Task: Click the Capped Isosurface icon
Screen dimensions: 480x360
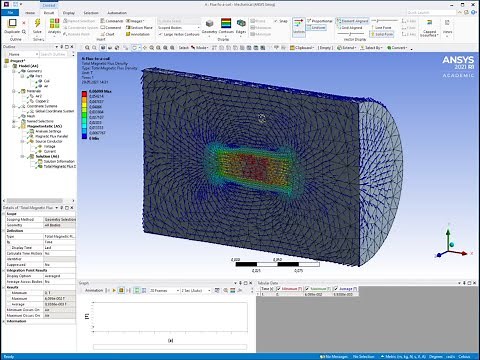Action: coord(429,23)
